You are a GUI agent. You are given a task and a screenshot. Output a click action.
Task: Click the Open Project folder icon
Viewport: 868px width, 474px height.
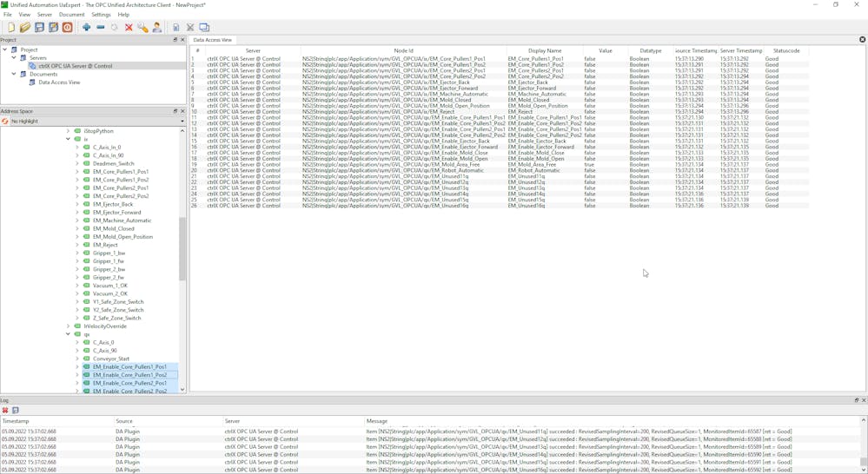click(25, 28)
